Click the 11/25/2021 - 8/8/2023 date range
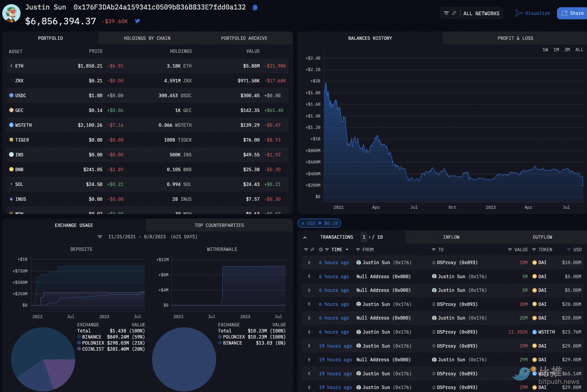This screenshot has height=392, width=587. click(x=137, y=237)
